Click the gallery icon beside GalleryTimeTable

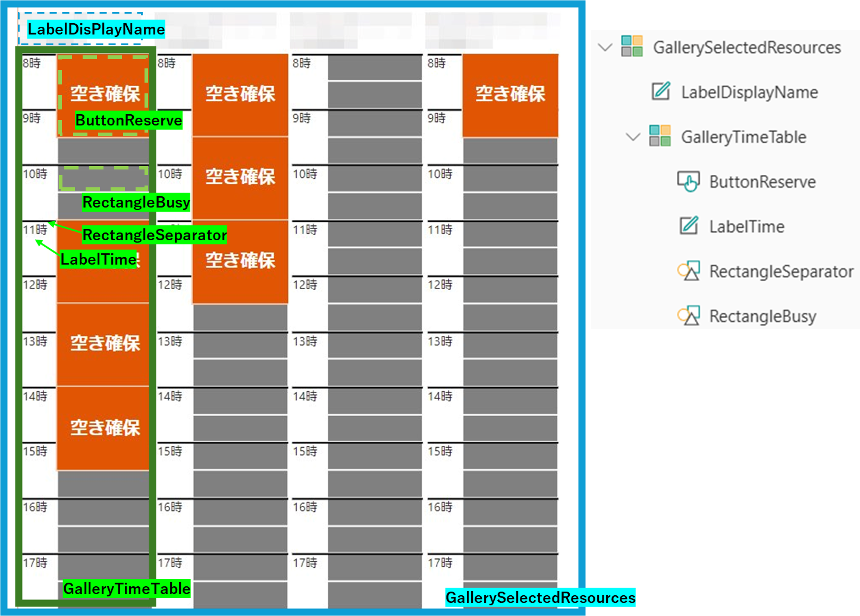pos(660,136)
